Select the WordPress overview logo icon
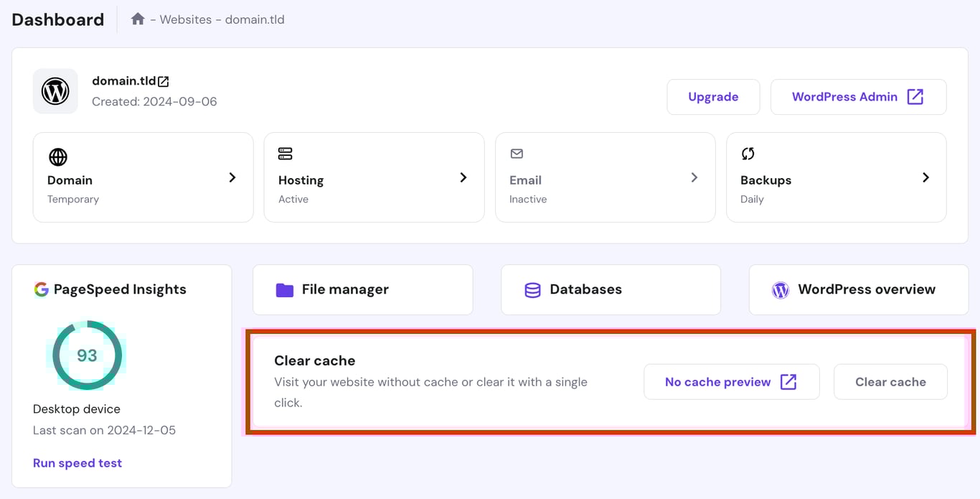980x499 pixels. click(x=780, y=289)
